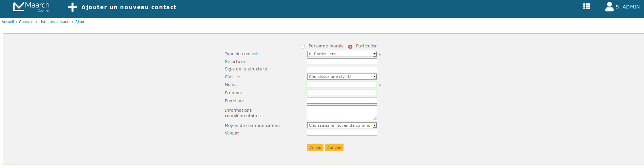Go to Accueil breadcrumb link
This screenshot has width=644, height=168.
coord(8,22)
